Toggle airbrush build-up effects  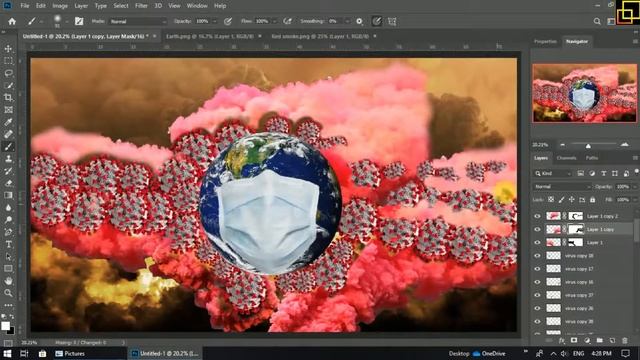288,21
